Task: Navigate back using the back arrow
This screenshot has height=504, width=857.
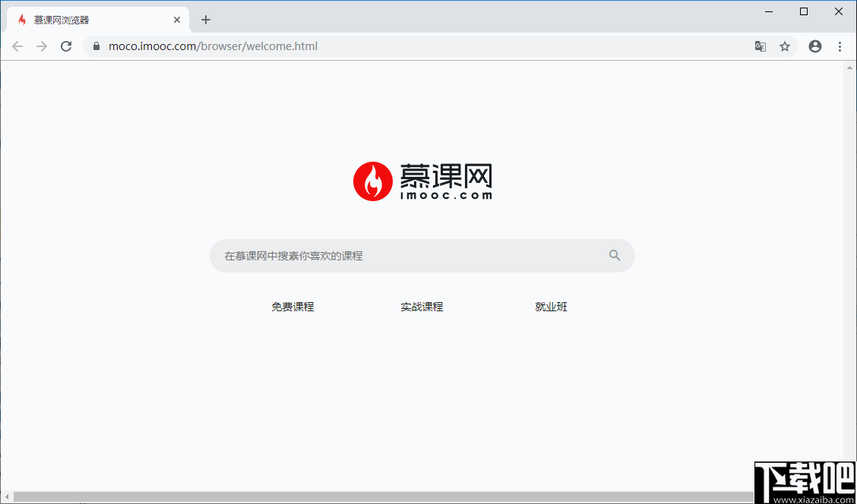Action: (x=17, y=46)
